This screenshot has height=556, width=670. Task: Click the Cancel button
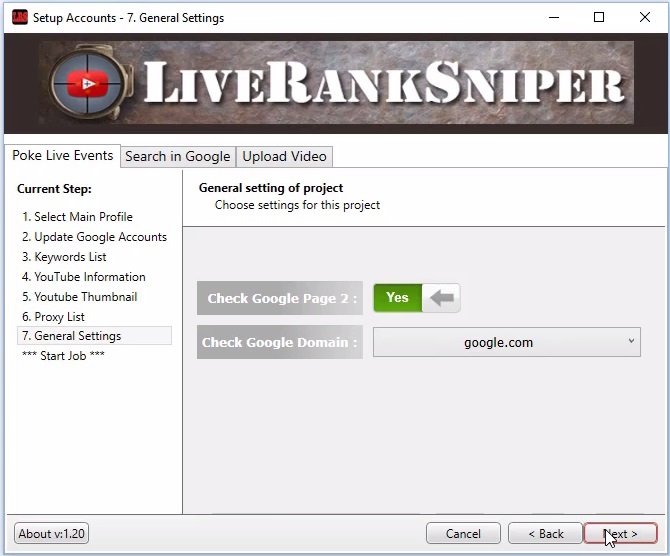click(463, 533)
